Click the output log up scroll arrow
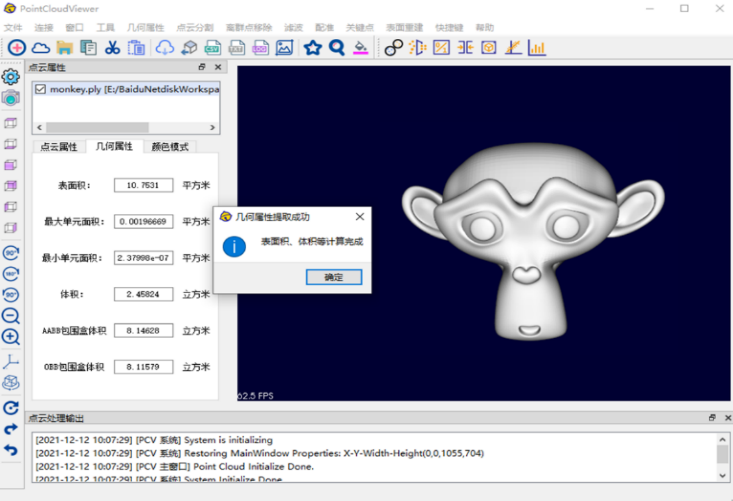Screen dimensions: 733x501 (723, 439)
